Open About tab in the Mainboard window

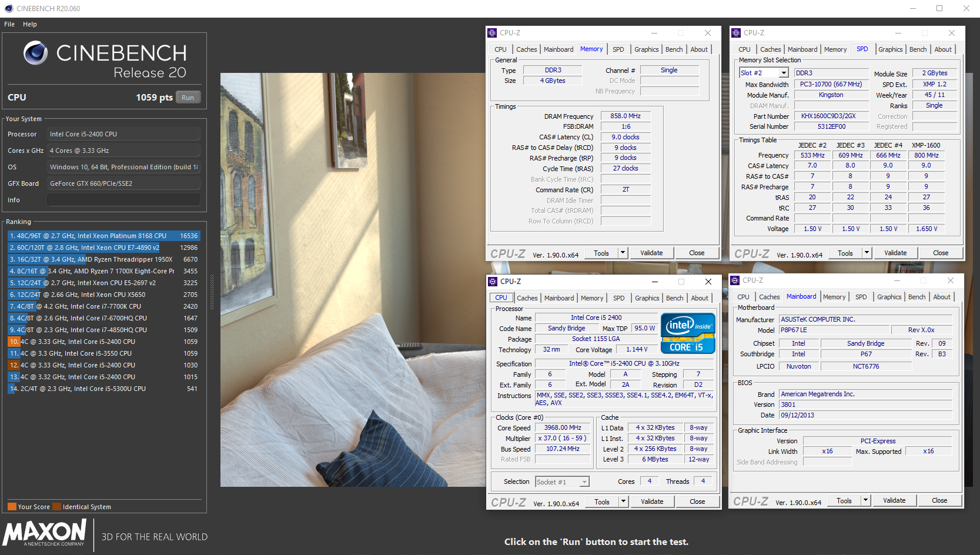pos(941,297)
